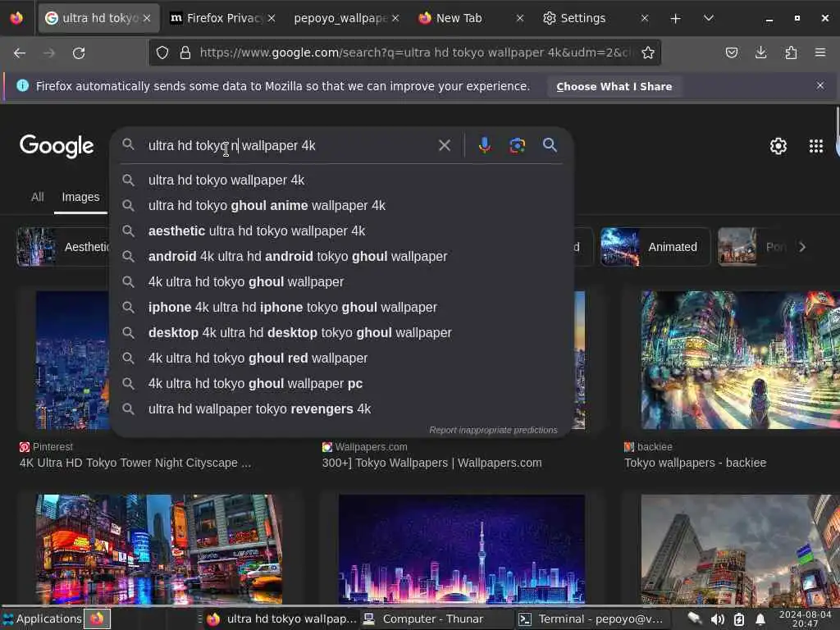Start voice search with microphone icon
The image size is (840, 630).
484,145
